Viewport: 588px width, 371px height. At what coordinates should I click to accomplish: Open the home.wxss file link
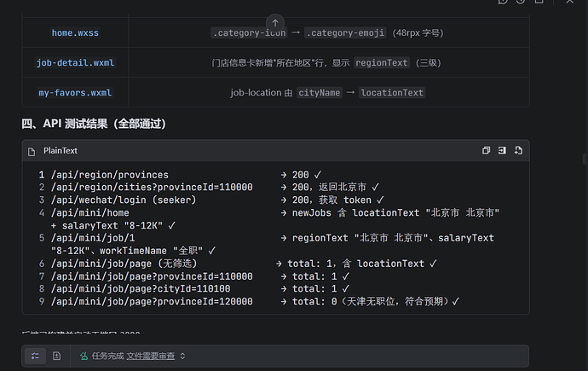point(75,33)
